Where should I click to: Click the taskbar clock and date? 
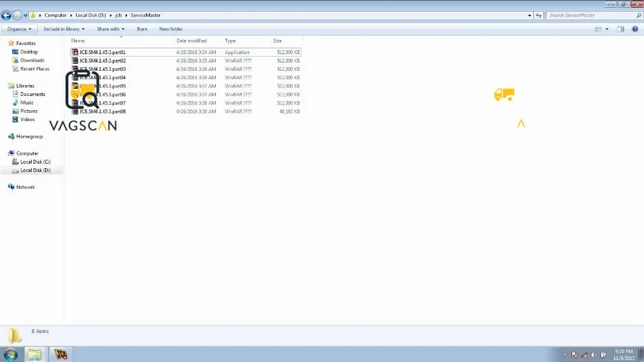[x=624, y=355]
